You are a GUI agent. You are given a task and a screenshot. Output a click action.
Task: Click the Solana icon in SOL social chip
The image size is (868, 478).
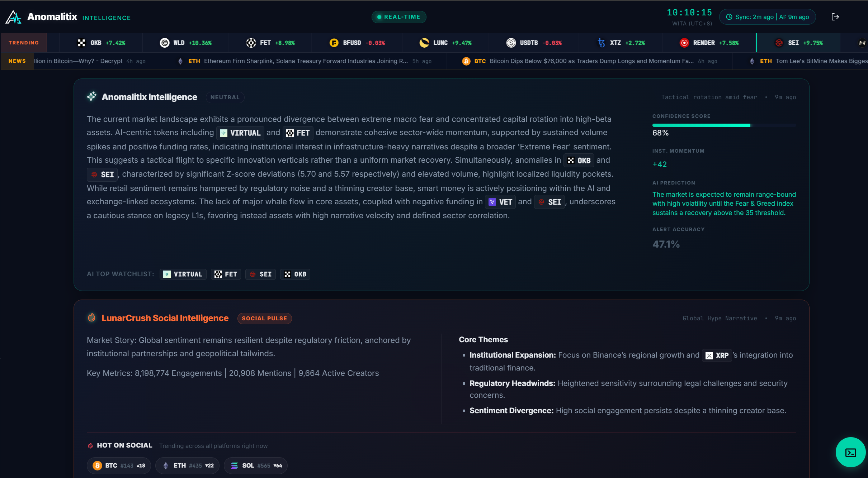234,465
